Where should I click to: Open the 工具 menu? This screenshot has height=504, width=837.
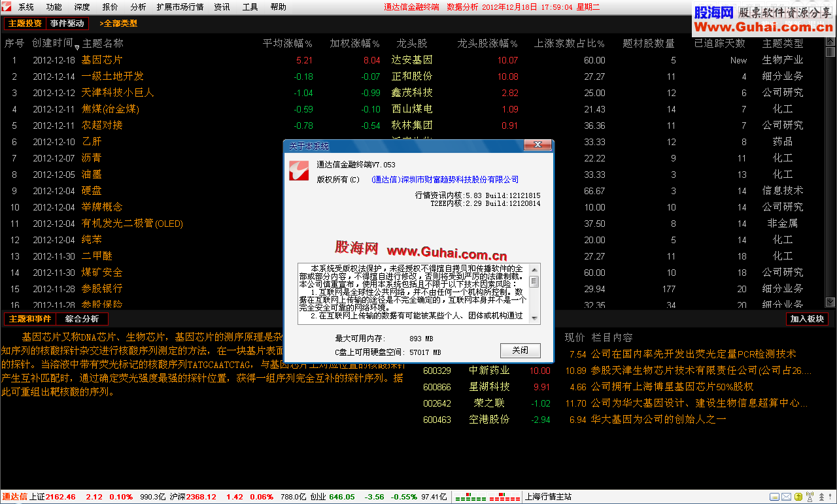pyautogui.click(x=250, y=7)
